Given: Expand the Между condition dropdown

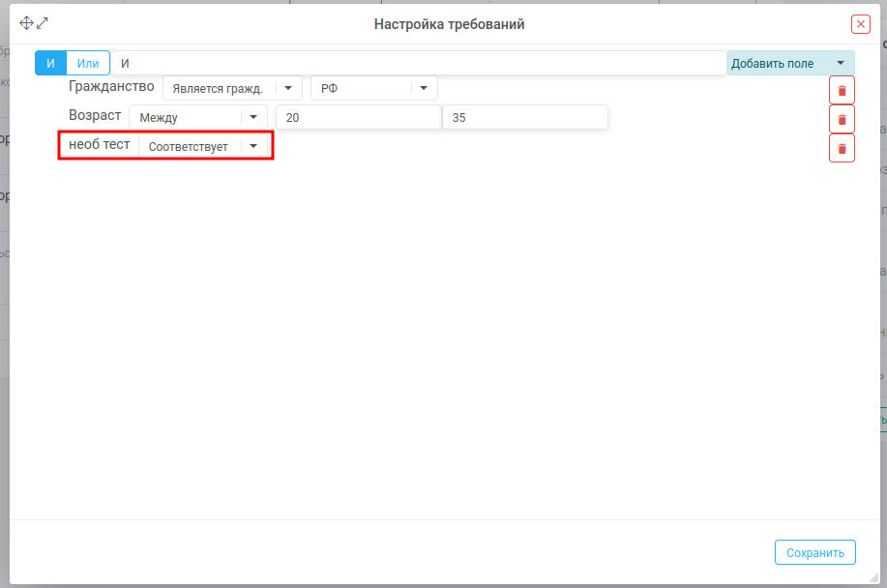Looking at the screenshot, I should (197, 117).
